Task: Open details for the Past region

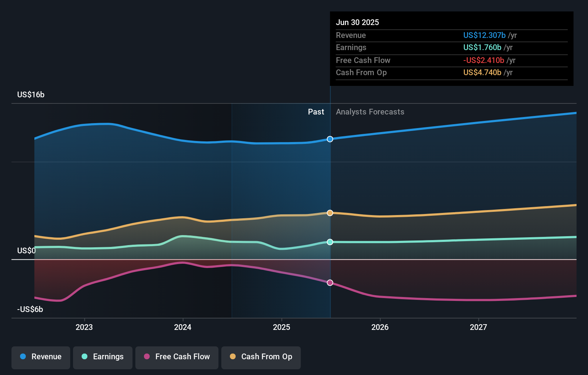Action: tap(316, 112)
